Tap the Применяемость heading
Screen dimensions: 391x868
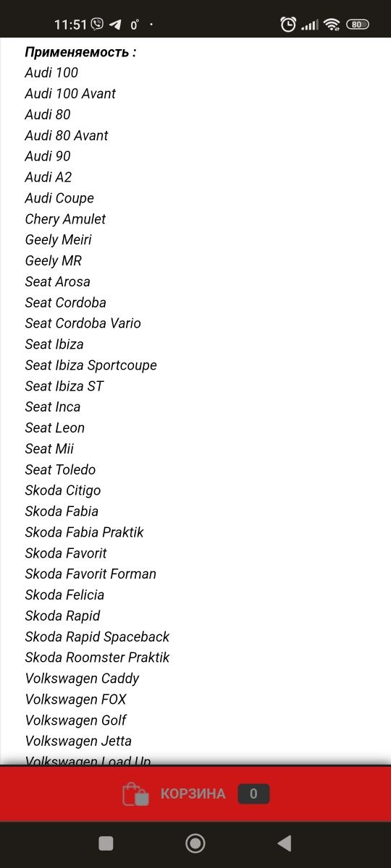[80, 52]
